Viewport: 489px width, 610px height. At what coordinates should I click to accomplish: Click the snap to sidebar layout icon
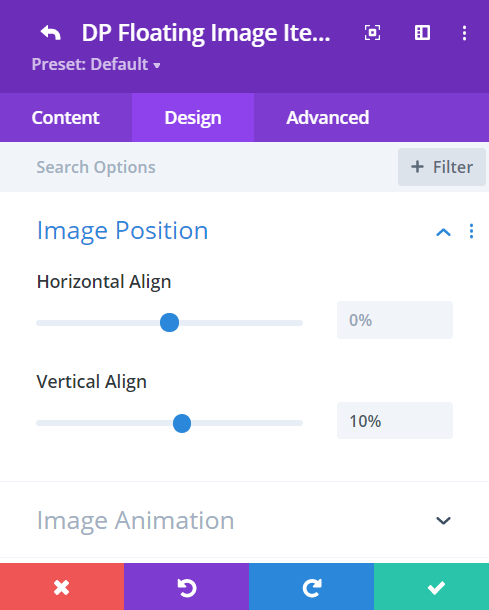pos(422,33)
